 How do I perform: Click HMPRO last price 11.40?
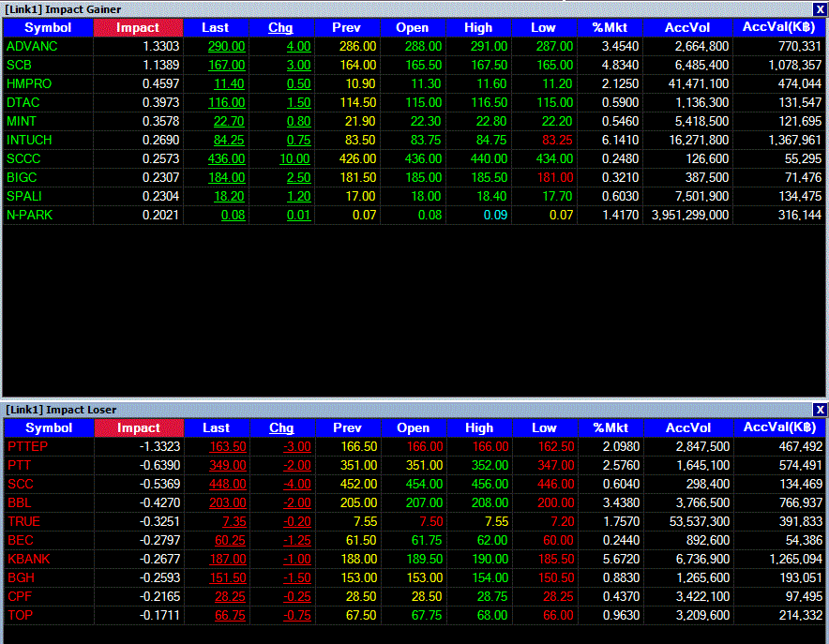tap(229, 84)
